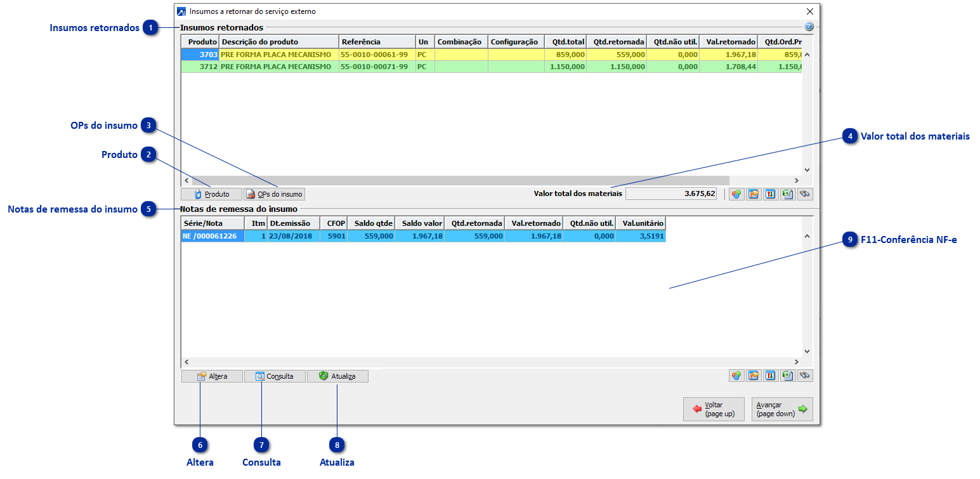Click the Dt.emissão column header

(294, 223)
